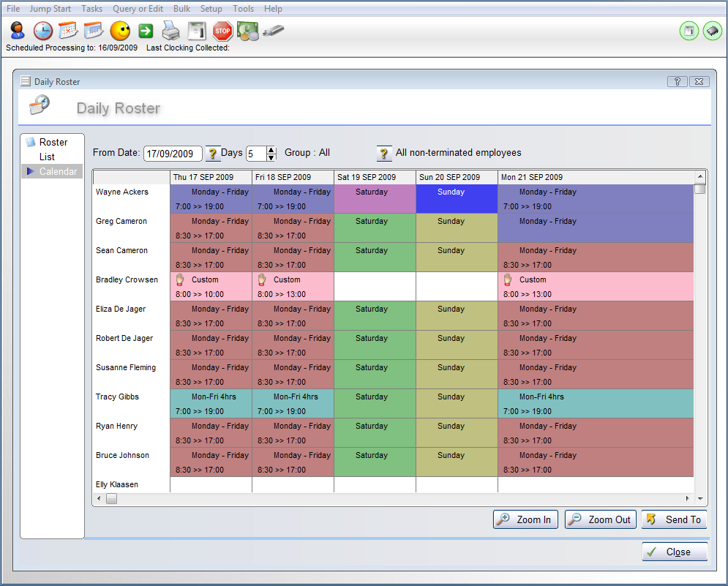Click the Zoom In button
Image resolution: width=728 pixels, height=586 pixels.
point(525,519)
